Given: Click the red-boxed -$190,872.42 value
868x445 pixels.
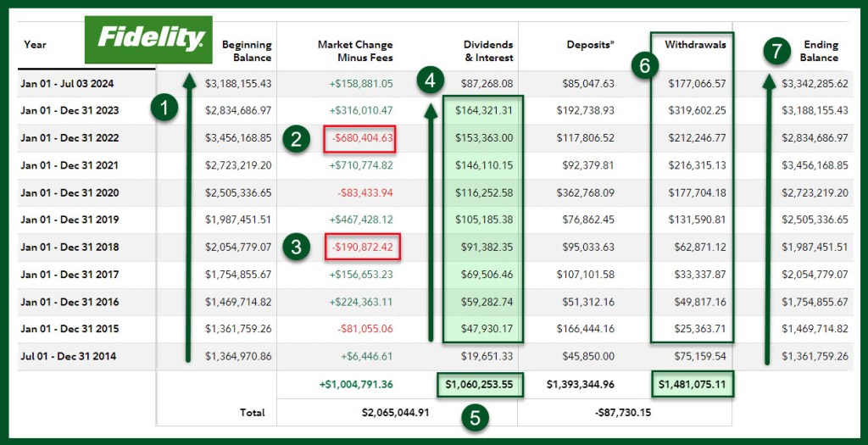Looking at the screenshot, I should 362,248.
